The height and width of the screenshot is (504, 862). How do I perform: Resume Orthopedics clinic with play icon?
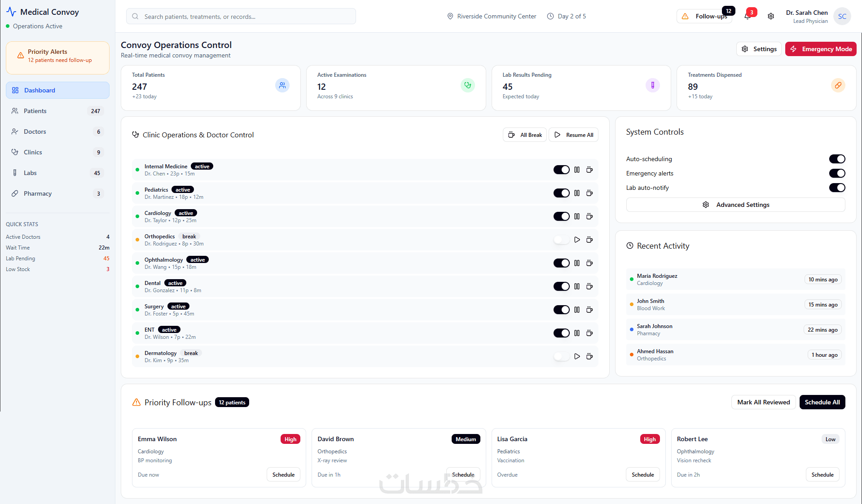[x=577, y=240]
